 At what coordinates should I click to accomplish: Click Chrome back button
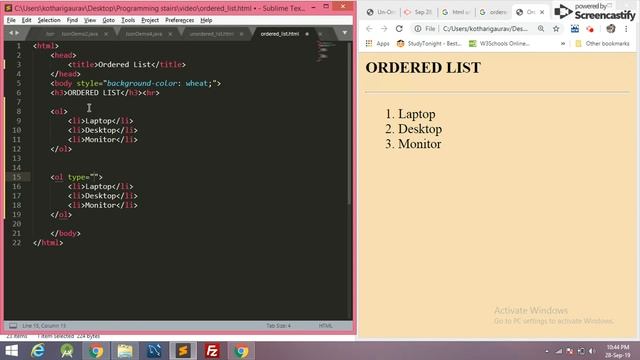(x=369, y=29)
